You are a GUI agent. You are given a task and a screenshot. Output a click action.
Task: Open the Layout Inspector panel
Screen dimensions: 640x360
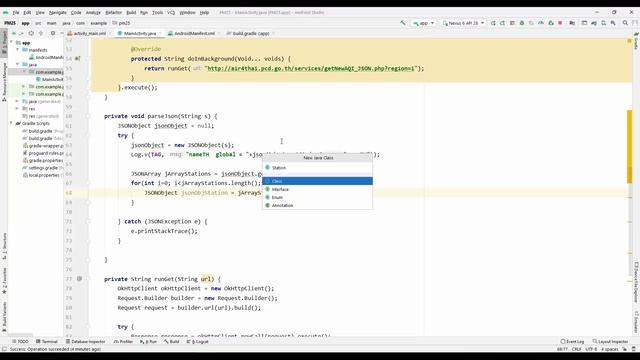pos(610,342)
